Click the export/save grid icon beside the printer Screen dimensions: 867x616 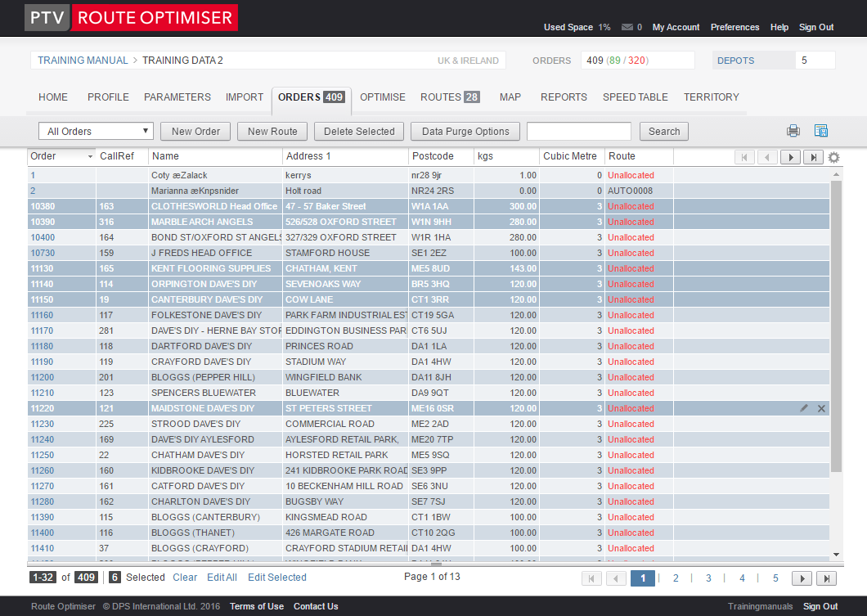pos(821,131)
